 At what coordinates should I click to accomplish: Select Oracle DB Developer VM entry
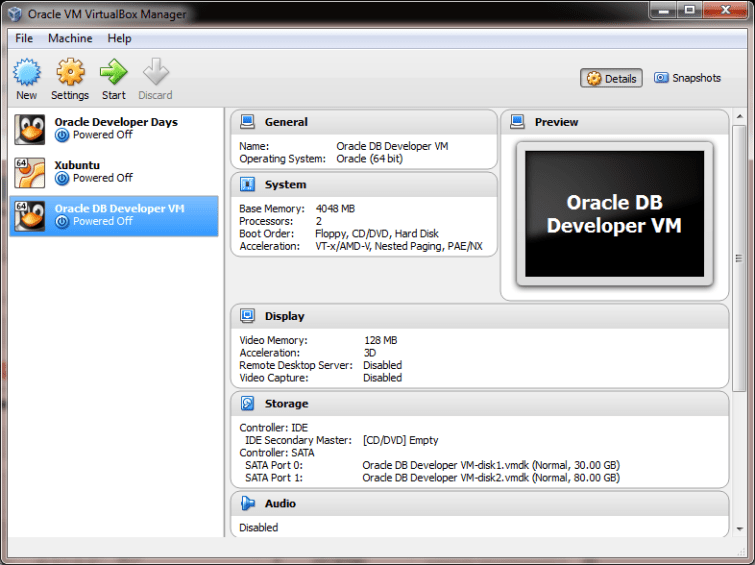[x=115, y=215]
